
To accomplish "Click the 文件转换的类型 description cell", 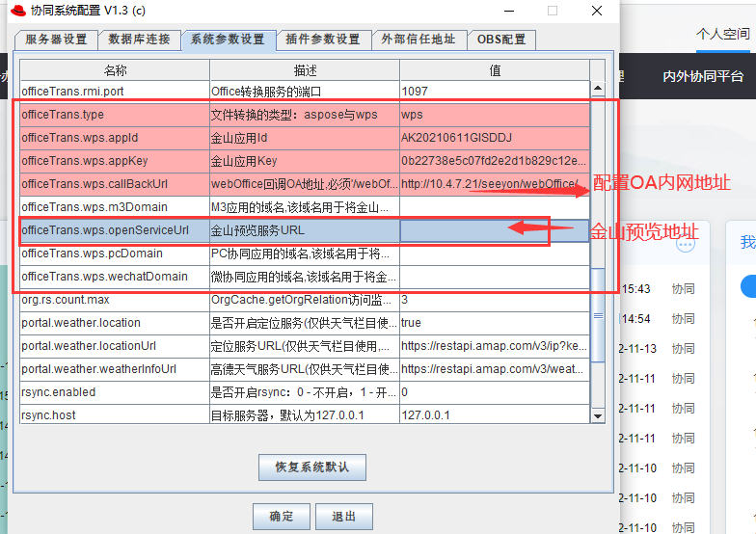I will click(x=305, y=115).
